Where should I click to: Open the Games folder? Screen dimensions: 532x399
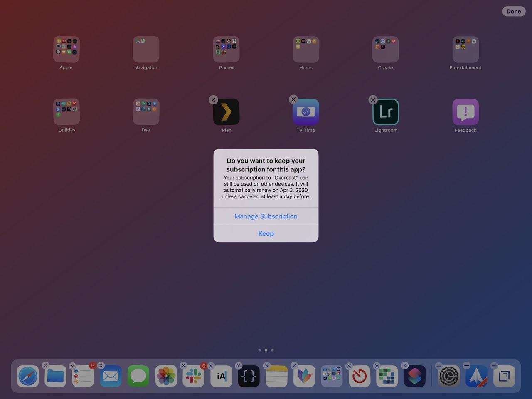coord(226,49)
